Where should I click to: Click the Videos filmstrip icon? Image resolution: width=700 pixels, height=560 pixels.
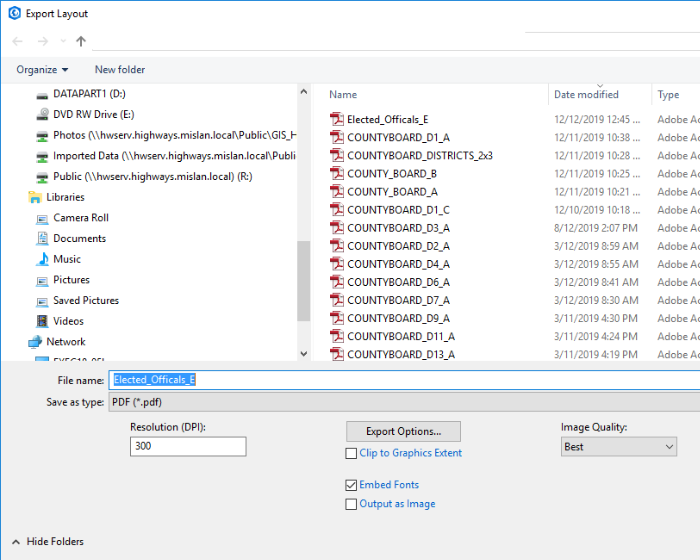click(42, 321)
